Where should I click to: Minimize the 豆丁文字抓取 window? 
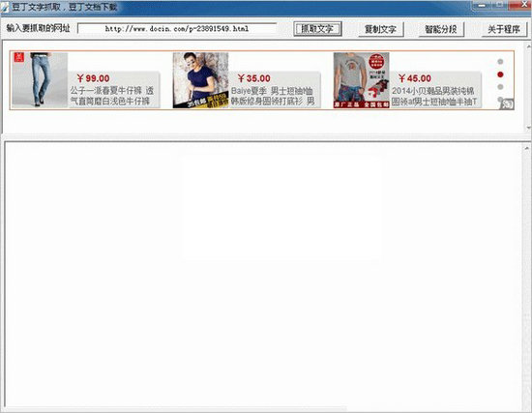481,6
